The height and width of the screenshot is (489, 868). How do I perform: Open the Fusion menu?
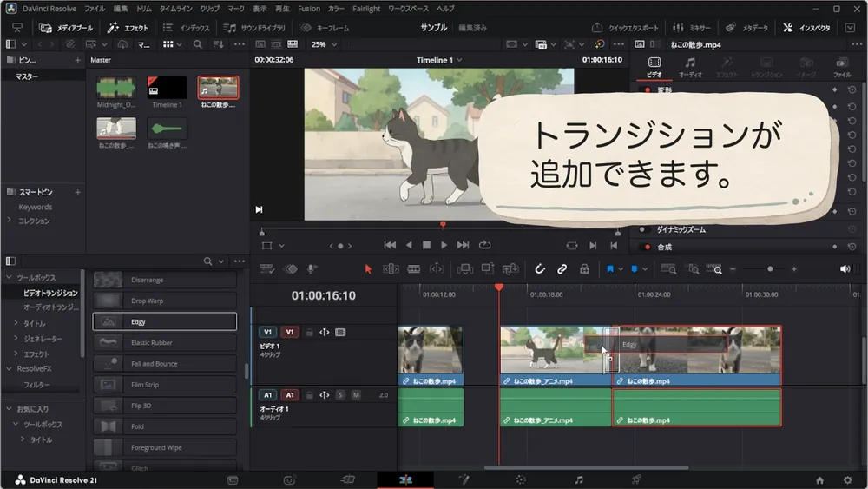click(x=309, y=9)
